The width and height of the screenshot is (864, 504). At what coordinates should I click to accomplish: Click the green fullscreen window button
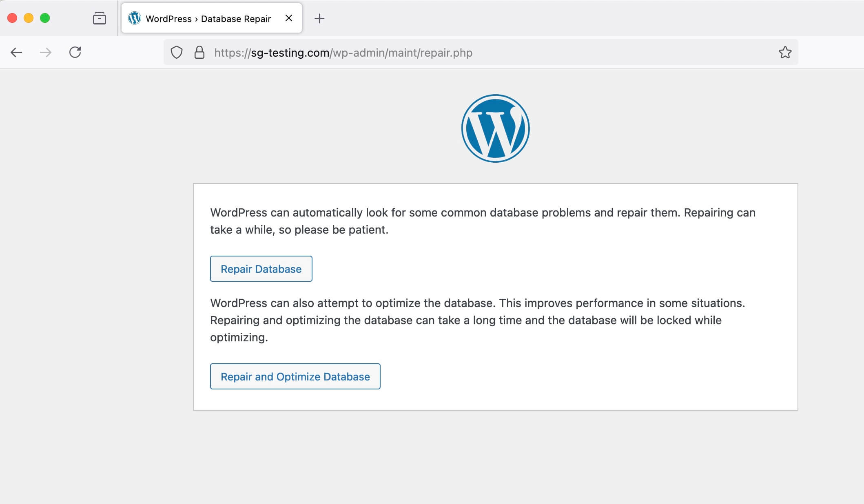pos(45,18)
